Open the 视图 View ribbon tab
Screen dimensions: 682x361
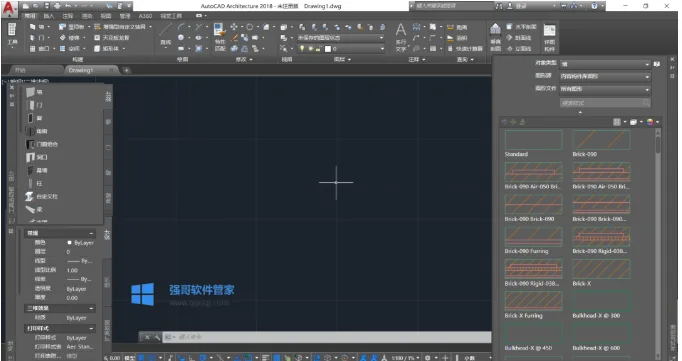coord(106,16)
